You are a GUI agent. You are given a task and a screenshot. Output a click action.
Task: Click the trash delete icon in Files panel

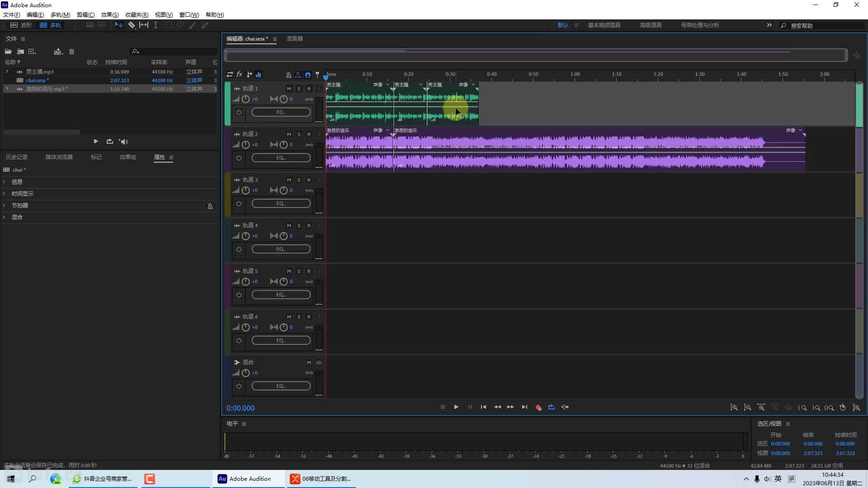(71, 52)
